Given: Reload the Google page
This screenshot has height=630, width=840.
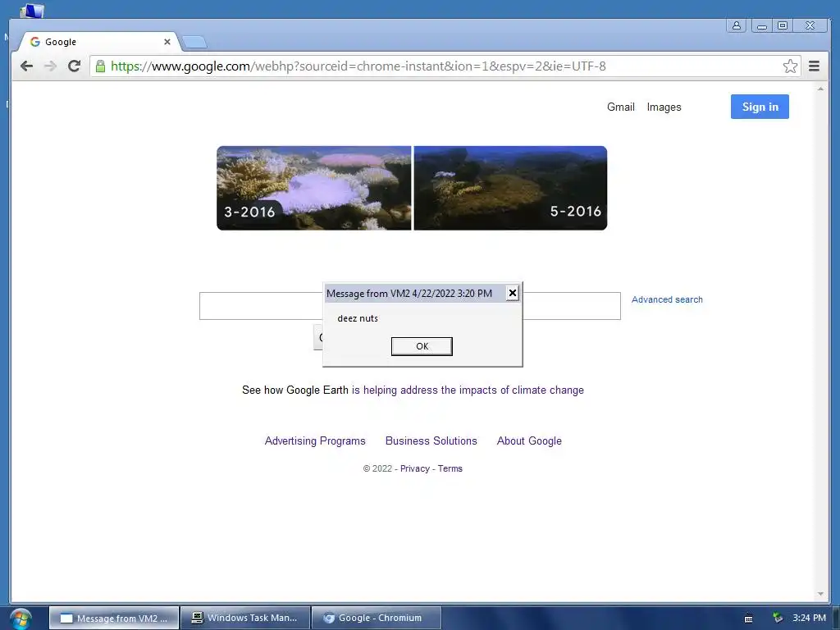Looking at the screenshot, I should point(74,66).
